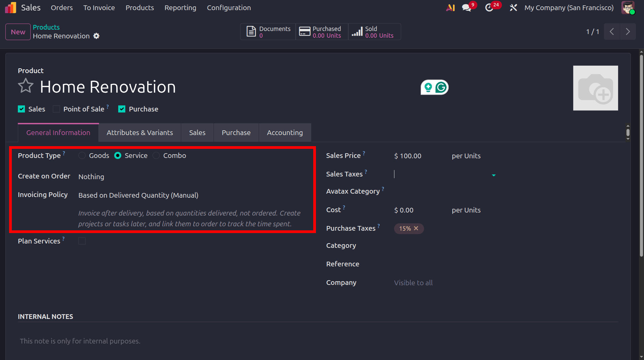Enable the Point of Sale checkbox

[x=57, y=109]
